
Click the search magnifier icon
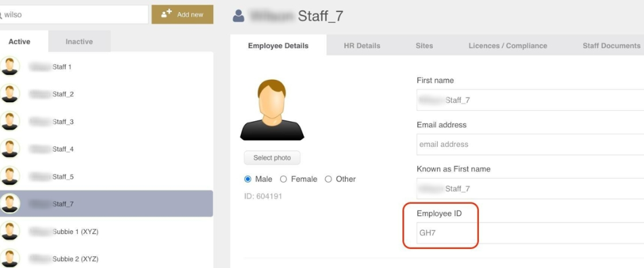point(1,15)
